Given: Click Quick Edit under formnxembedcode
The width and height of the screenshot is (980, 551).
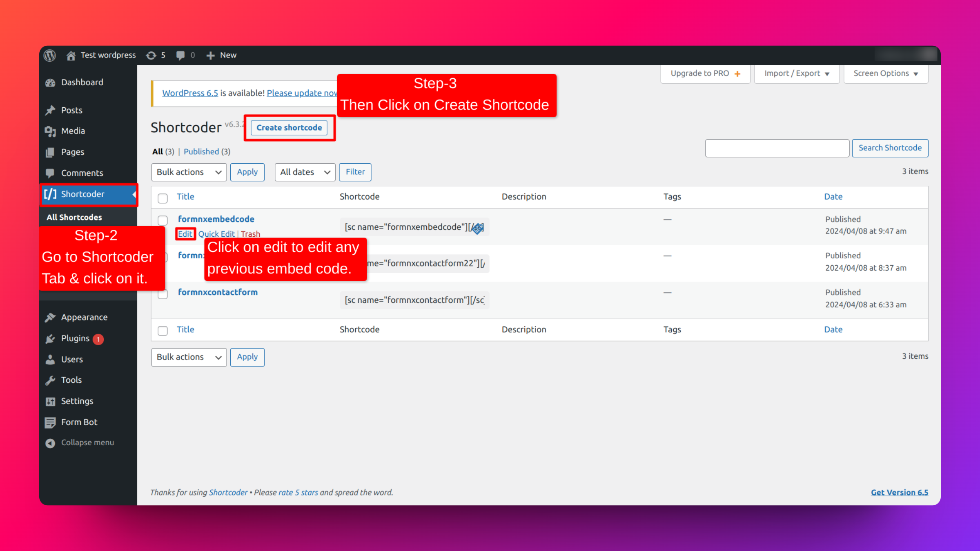Looking at the screenshot, I should [216, 234].
